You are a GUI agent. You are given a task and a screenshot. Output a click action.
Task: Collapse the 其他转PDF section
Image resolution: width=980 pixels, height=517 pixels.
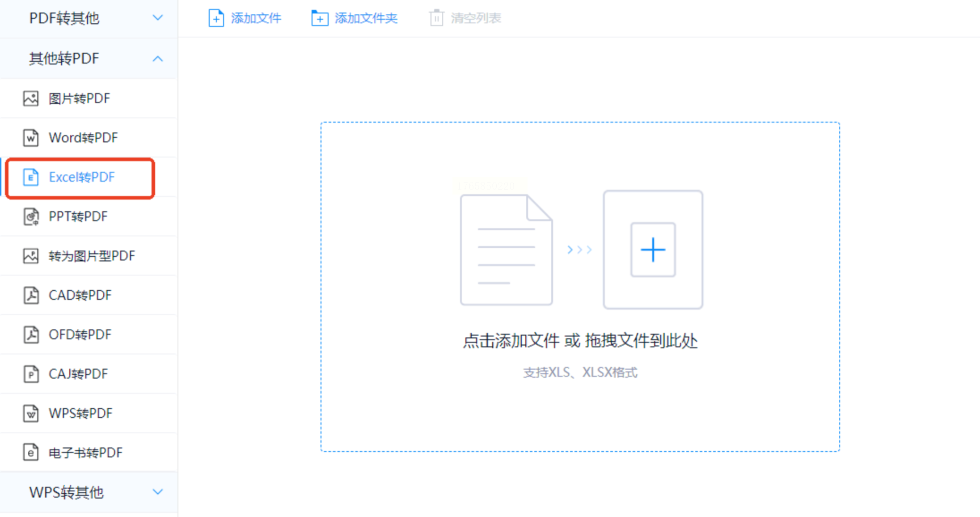point(157,59)
